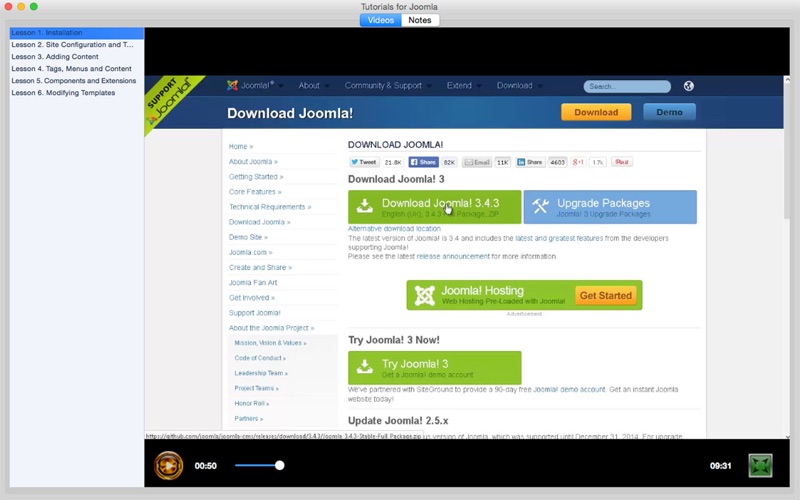Screen dimensions: 800x500
Task: Open Mission, Vision & Values link
Action: 270,343
